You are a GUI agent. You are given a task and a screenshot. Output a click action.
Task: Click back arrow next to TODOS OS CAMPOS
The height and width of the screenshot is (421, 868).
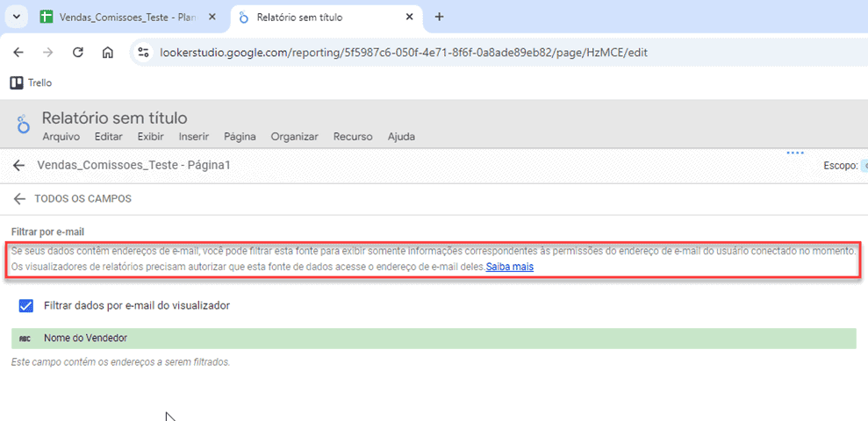[18, 199]
